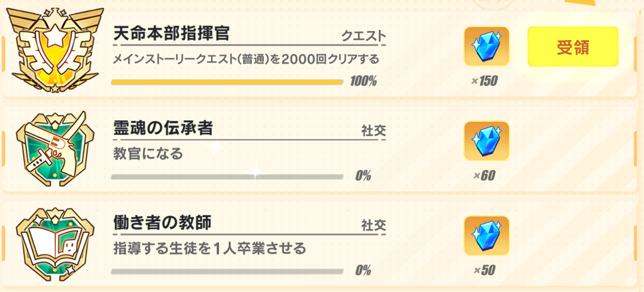Click the 社交 label on 霊魂の伝承者
The width and height of the screenshot is (644, 292).
coord(374,131)
